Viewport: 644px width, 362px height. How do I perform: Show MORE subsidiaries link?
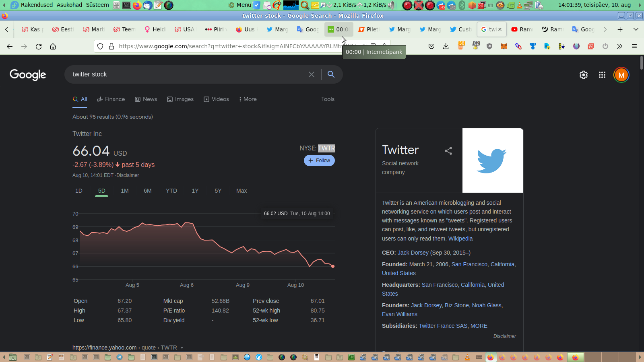(x=479, y=326)
